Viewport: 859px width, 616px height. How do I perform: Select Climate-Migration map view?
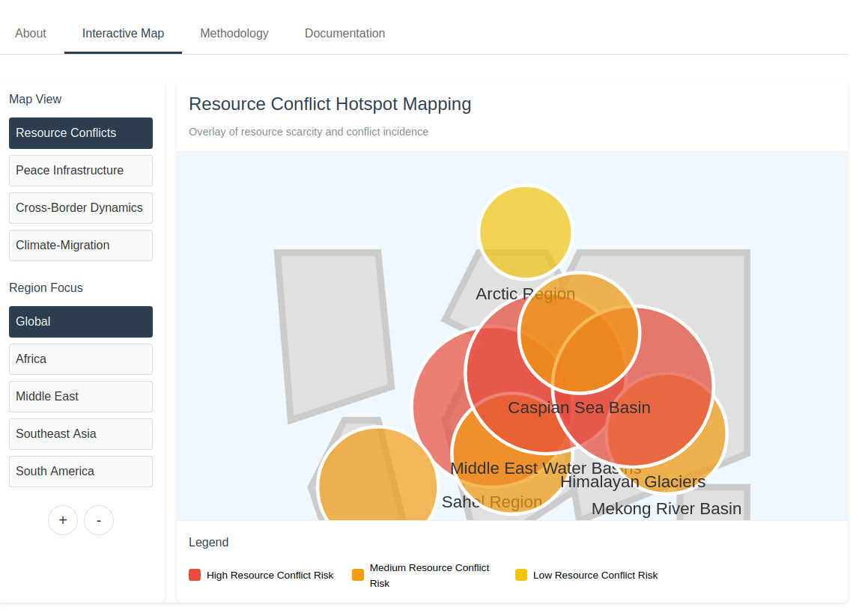click(81, 246)
